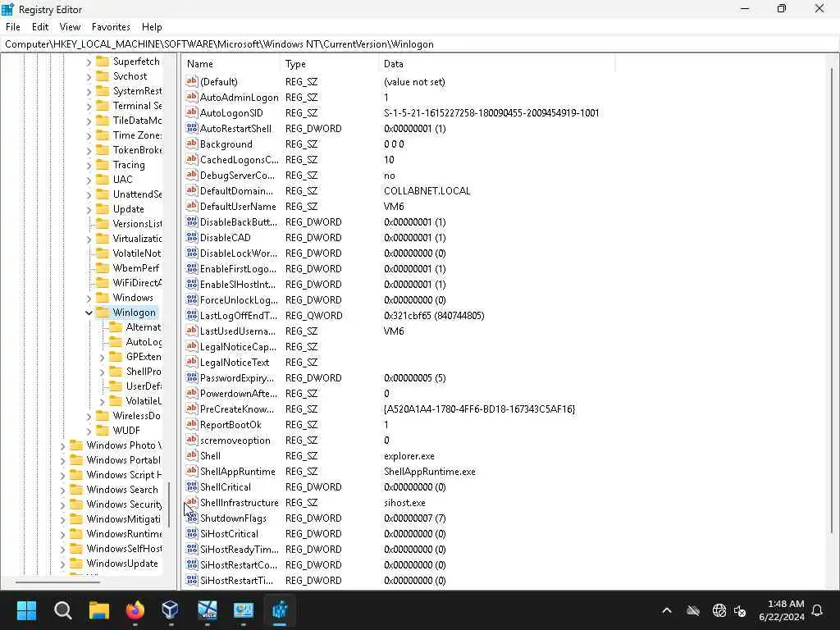
Task: Open the VirtualBox cube taskbar icon
Action: 171,610
